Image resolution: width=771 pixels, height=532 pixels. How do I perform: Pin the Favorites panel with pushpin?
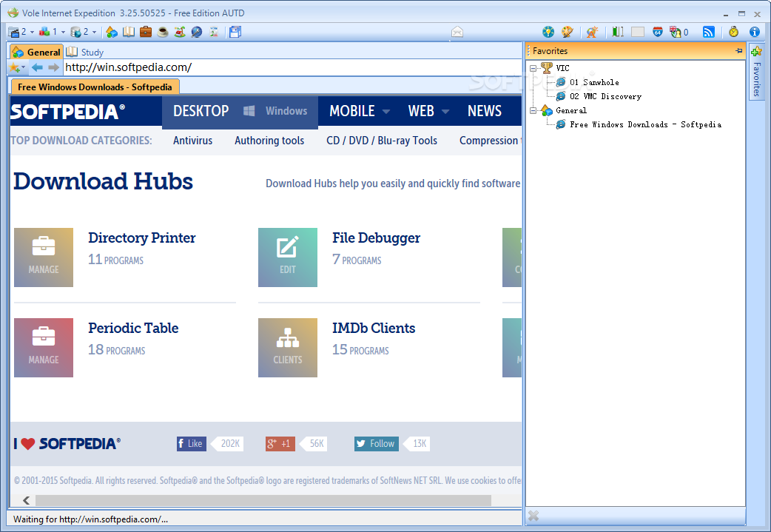point(738,50)
